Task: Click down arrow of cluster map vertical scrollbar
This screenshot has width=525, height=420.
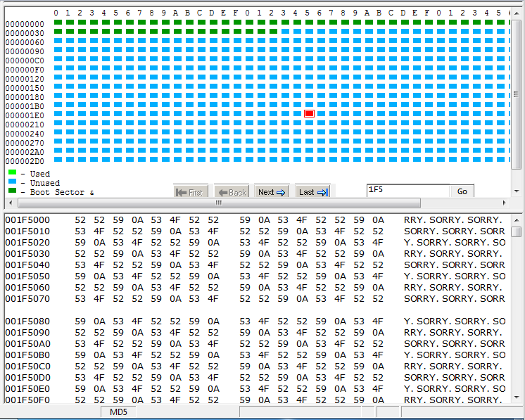Action: tap(516, 191)
